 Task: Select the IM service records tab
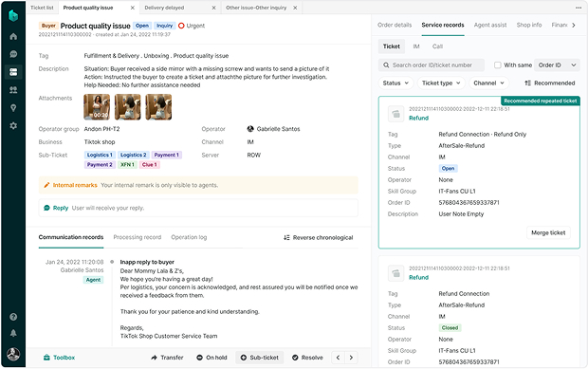point(416,46)
